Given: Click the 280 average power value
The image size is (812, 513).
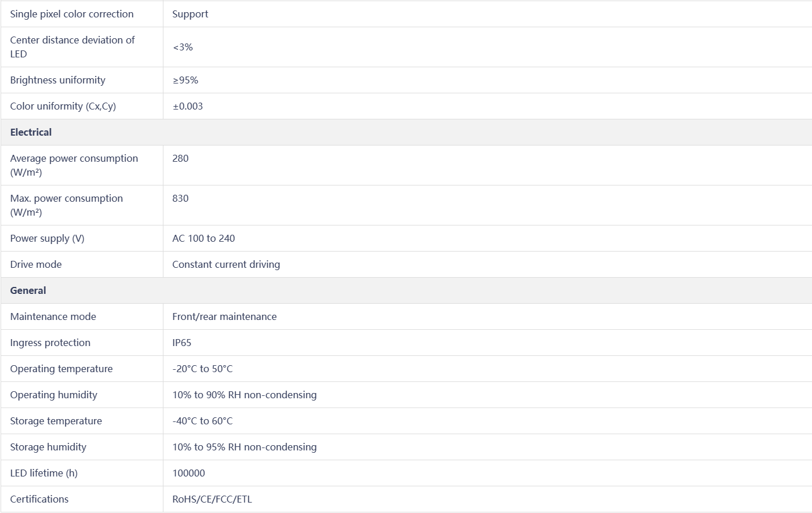Looking at the screenshot, I should click(x=180, y=158).
